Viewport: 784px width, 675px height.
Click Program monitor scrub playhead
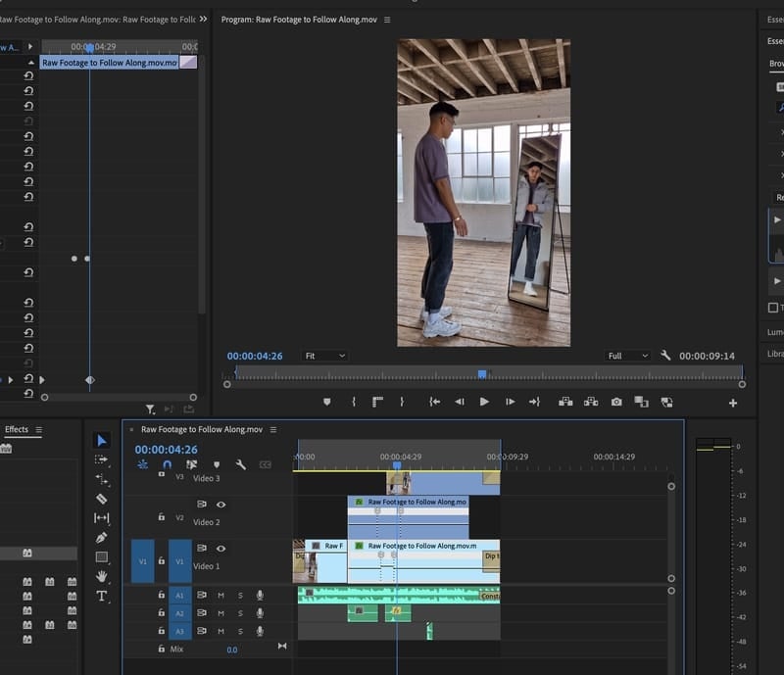point(482,374)
